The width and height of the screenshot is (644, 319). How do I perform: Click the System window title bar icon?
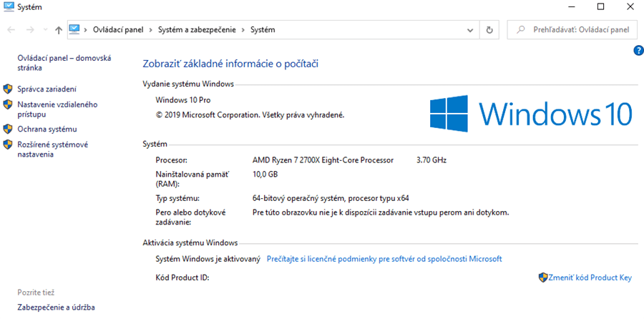[x=8, y=7]
